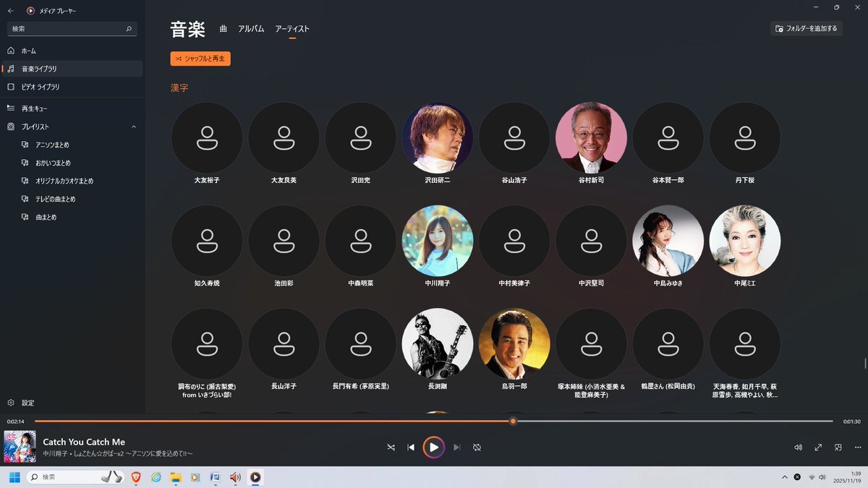Open artist 中川翔子 thumbnail

tap(437, 241)
